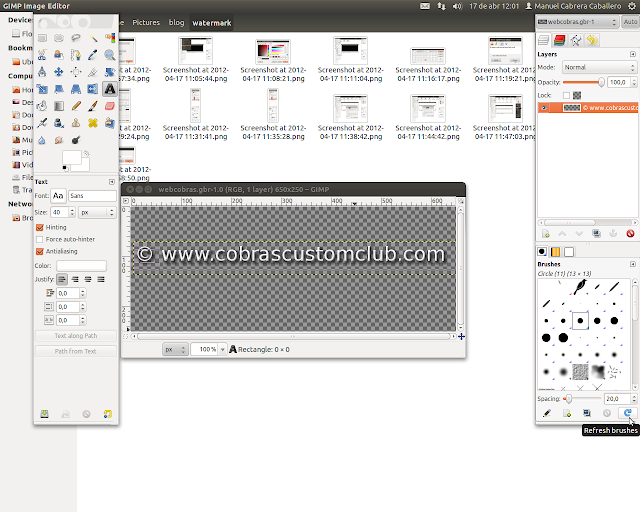Image resolution: width=640 pixels, height=512 pixels.
Task: Open the watermark folder breadcrumb
Action: pos(212,23)
